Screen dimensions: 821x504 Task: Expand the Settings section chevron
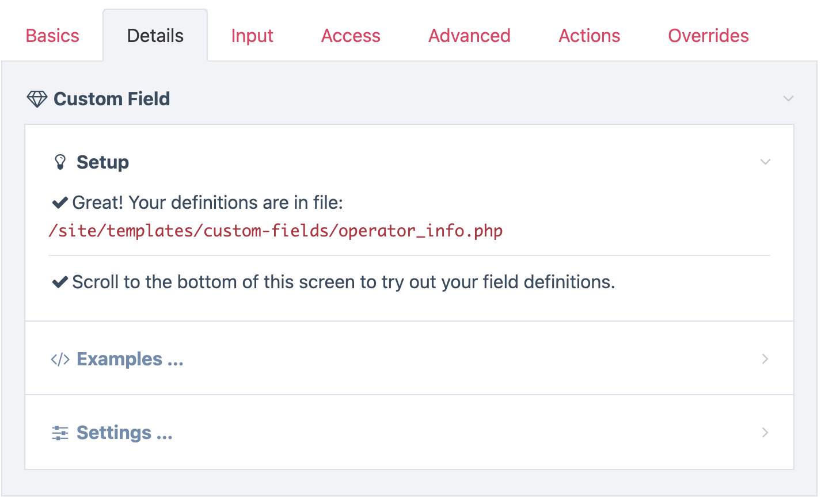(765, 433)
